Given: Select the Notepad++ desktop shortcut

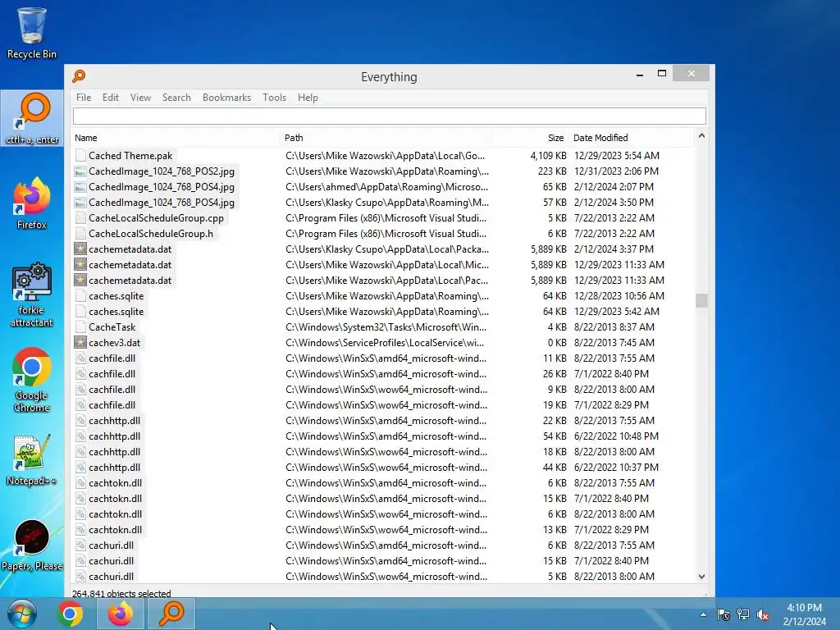Looking at the screenshot, I should pos(31,459).
